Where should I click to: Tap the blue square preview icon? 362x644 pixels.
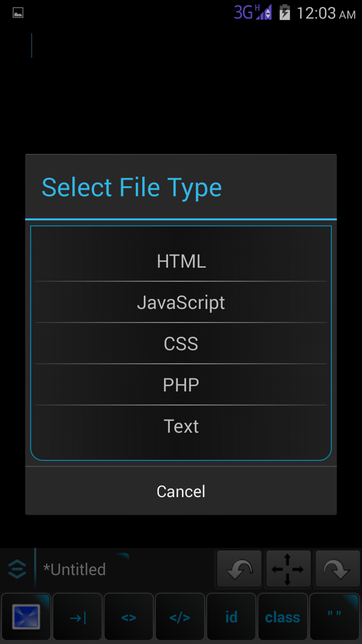[x=26, y=617]
